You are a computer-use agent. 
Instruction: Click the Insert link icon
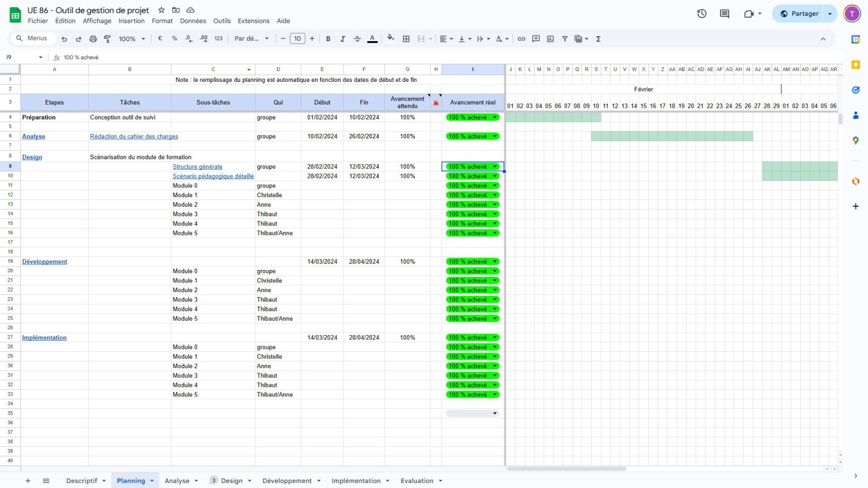(521, 39)
